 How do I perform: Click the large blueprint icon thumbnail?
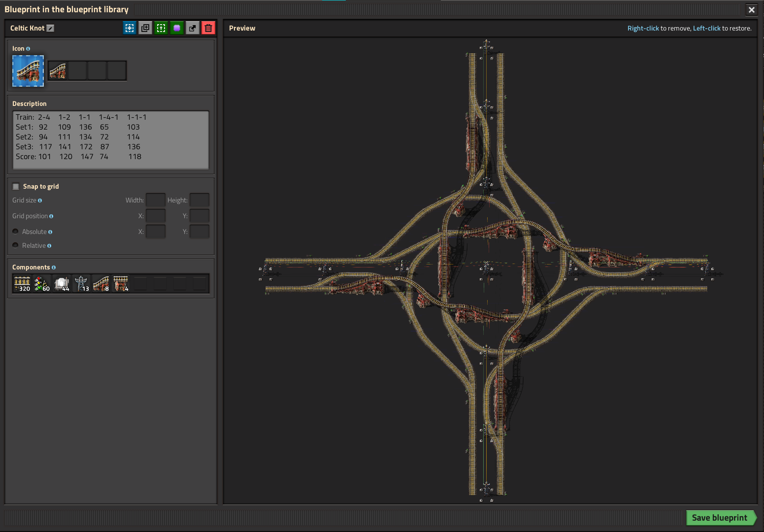point(28,71)
